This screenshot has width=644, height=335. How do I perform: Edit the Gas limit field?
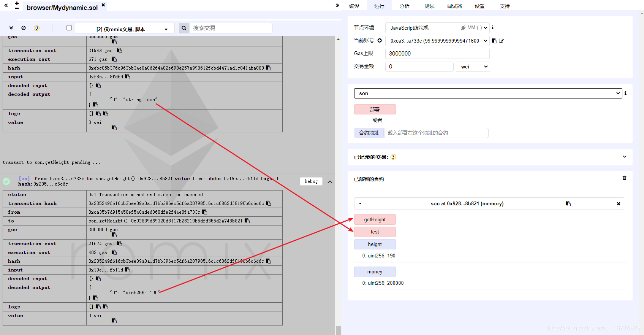coord(437,54)
